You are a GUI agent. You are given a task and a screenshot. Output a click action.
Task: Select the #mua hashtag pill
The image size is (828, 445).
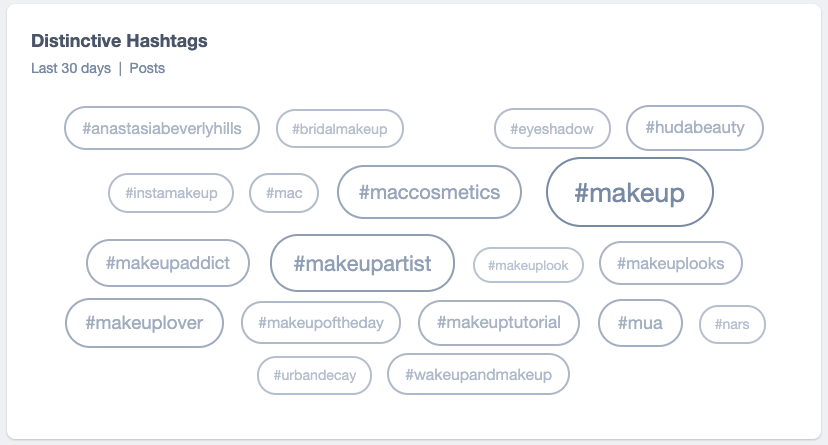click(x=640, y=323)
